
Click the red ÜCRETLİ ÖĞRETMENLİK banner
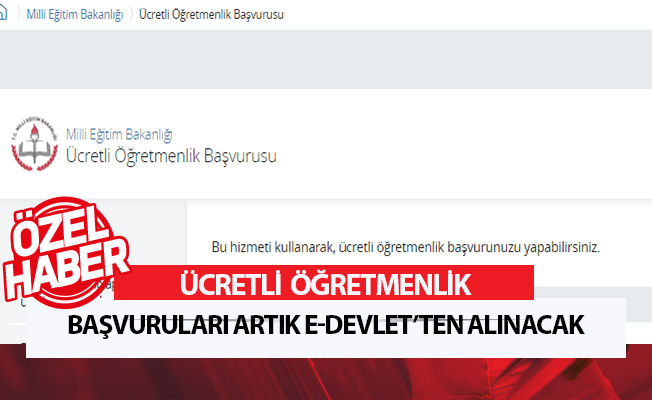coord(324,285)
